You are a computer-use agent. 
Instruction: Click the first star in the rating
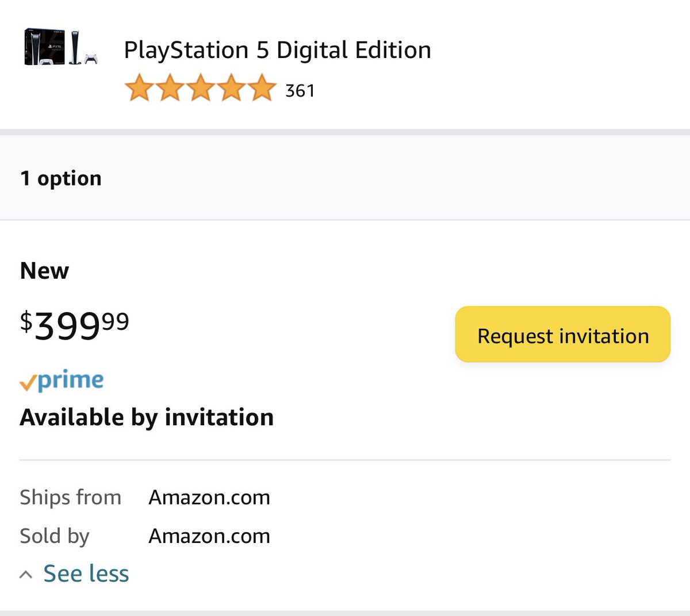139,88
